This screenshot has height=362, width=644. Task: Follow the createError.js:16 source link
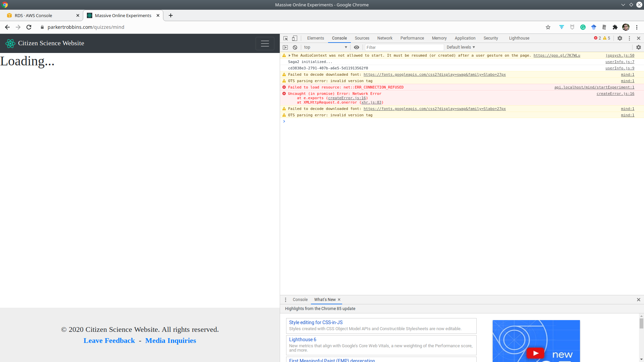tap(615, 94)
